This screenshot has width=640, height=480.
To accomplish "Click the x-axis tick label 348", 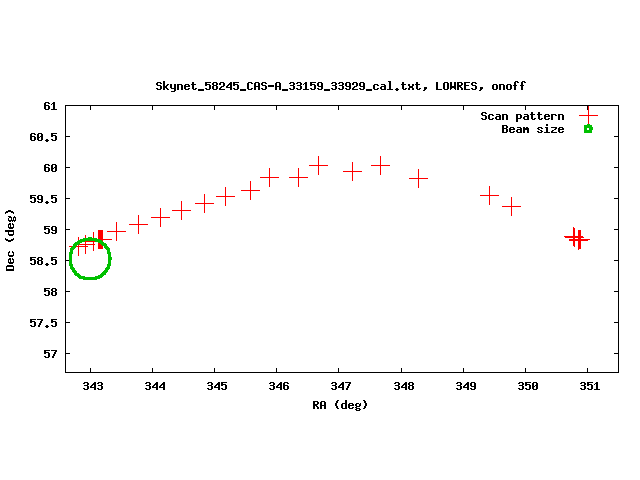I will (404, 386).
